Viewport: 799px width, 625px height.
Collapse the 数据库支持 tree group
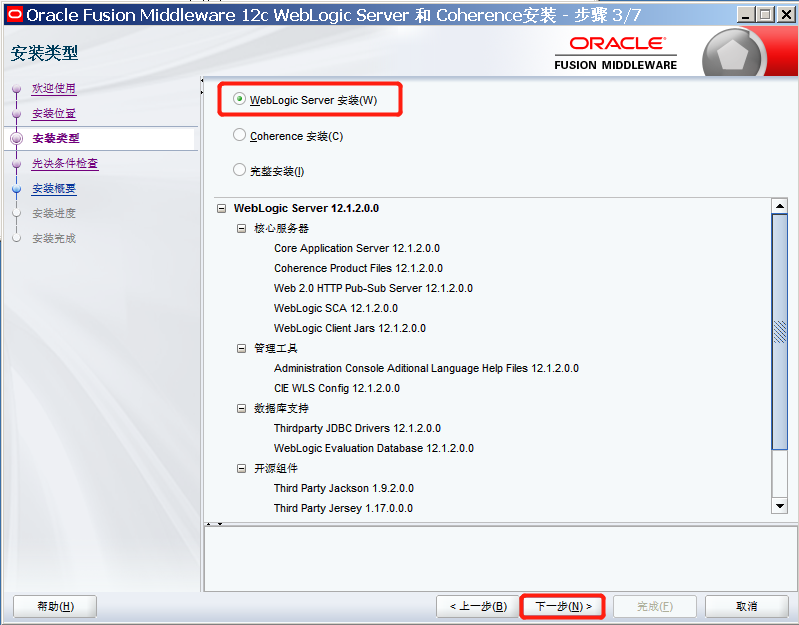[x=242, y=409]
